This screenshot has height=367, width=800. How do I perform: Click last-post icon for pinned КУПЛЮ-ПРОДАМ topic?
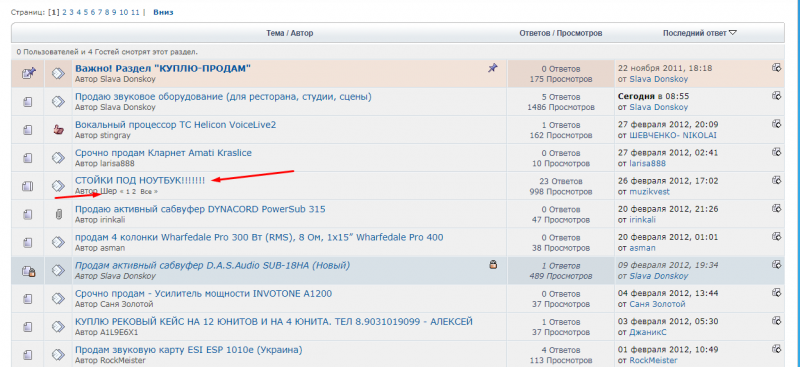tap(777, 67)
